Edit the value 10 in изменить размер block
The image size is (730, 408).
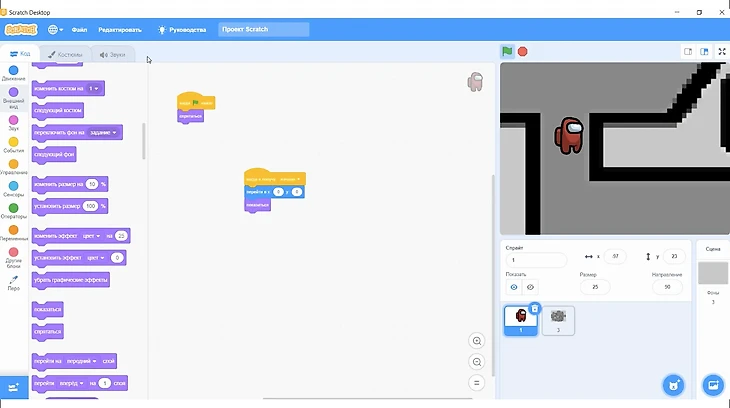pyautogui.click(x=92, y=184)
